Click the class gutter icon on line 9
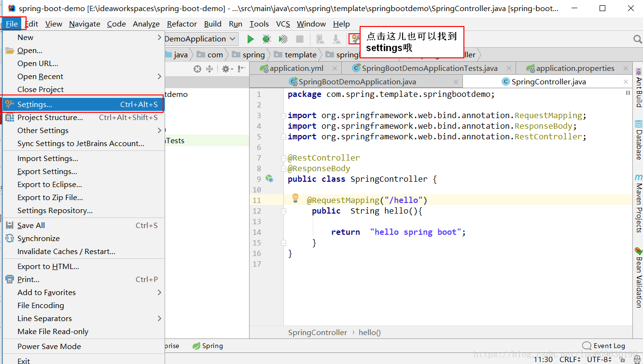This screenshot has width=643, height=364. click(x=269, y=179)
